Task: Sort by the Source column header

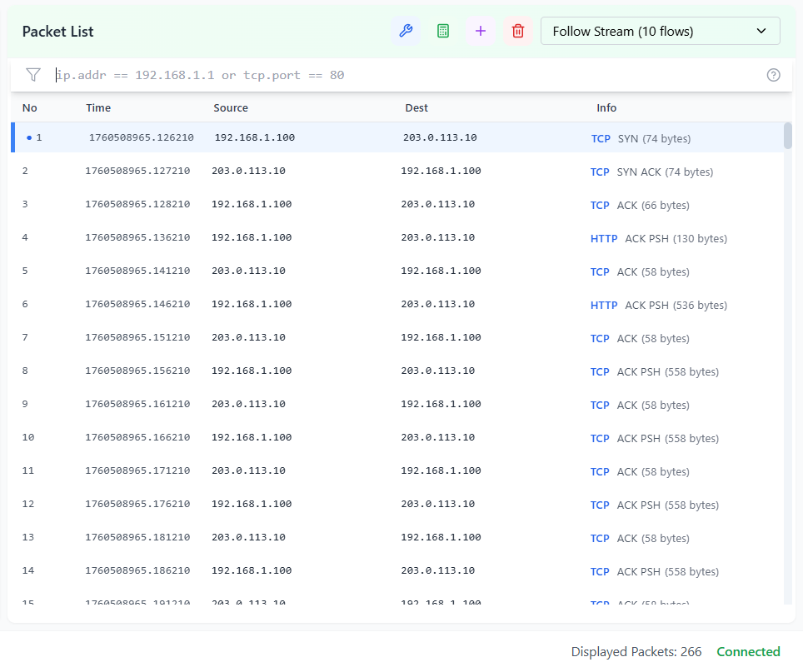Action: (x=231, y=107)
